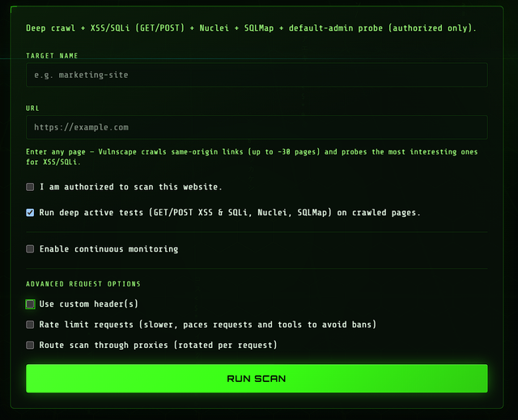Click the 'I am authorized to scan this website.' label
Image resolution: width=518 pixels, height=420 pixels.
(131, 187)
